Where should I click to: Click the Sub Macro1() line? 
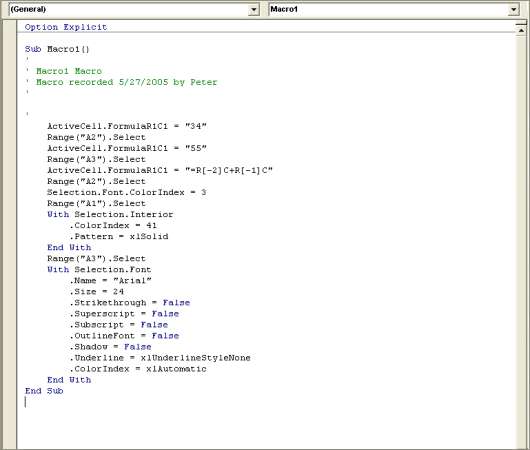tap(57, 49)
